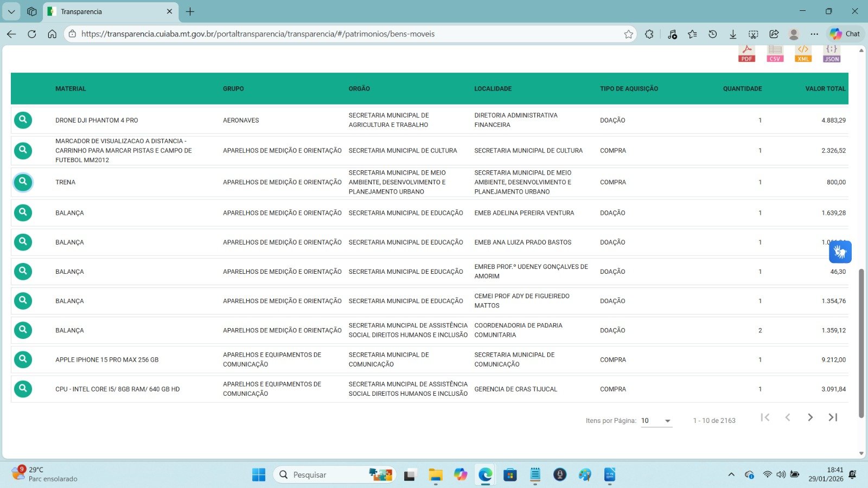The image size is (868, 488).
Task: Open the browser media control icon
Action: point(672,34)
